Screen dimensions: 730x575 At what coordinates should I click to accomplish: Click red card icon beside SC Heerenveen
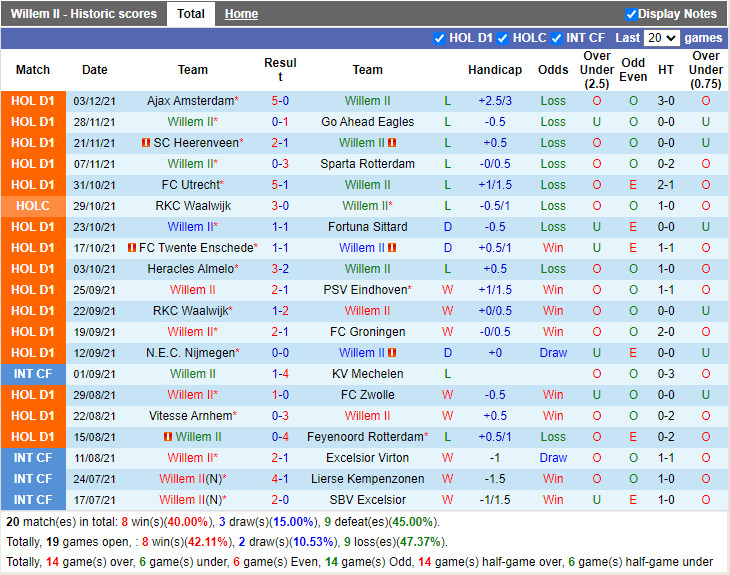click(146, 143)
